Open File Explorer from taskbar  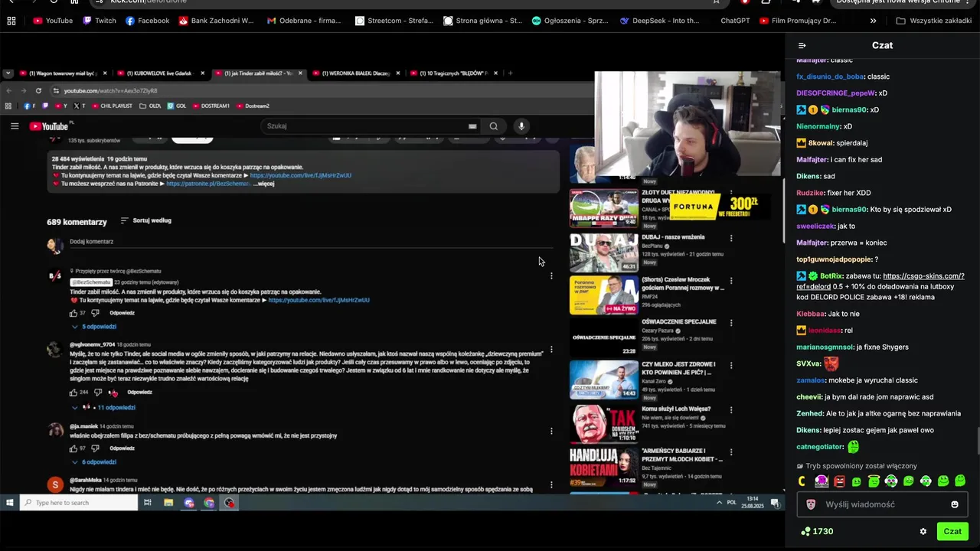[x=168, y=503]
